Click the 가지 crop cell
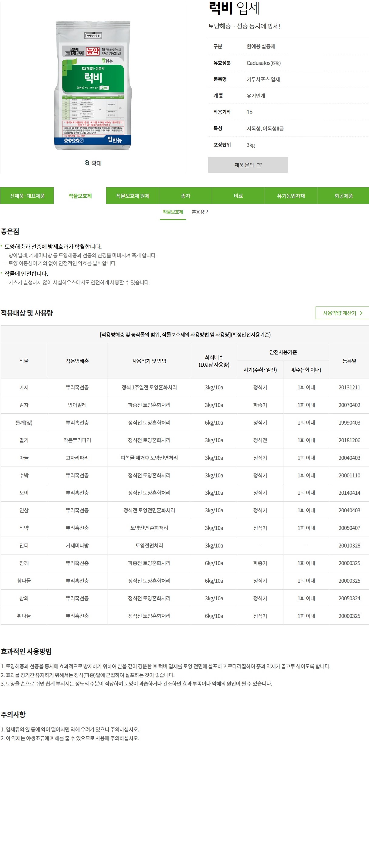The image size is (369, 868). [24, 388]
